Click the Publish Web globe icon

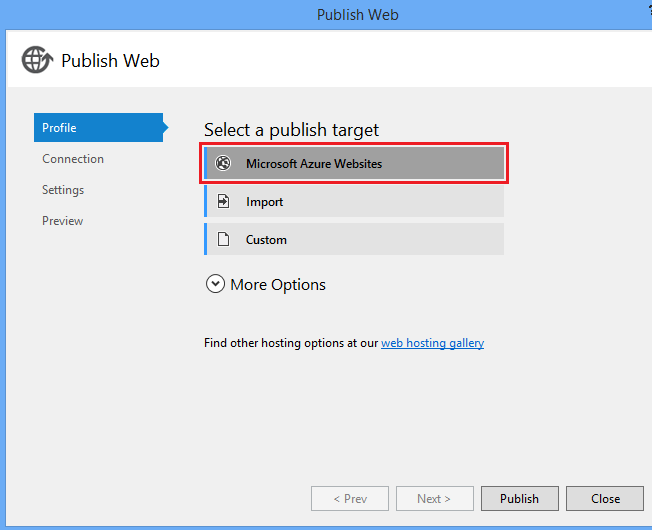(38, 60)
